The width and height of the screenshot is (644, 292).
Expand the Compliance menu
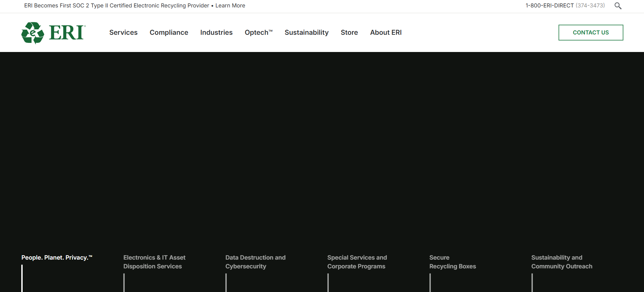pos(169,32)
